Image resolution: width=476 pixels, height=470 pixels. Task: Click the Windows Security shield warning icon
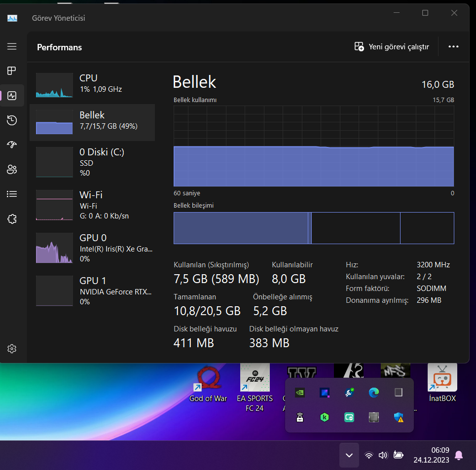point(398,418)
